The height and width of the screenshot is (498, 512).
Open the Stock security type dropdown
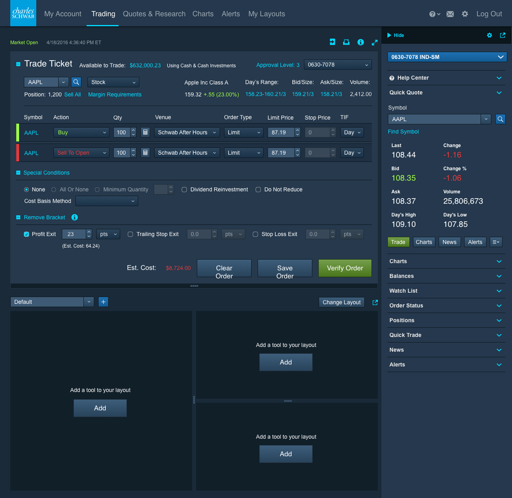pos(113,82)
